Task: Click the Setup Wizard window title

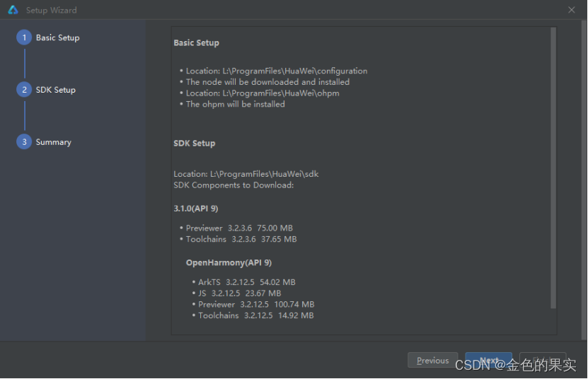Action: tap(52, 11)
